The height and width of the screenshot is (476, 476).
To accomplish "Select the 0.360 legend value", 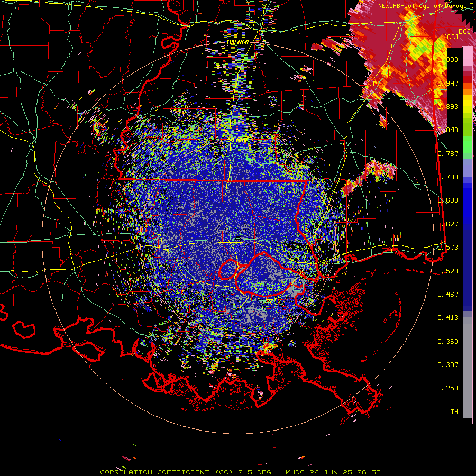I will pyautogui.click(x=448, y=342).
